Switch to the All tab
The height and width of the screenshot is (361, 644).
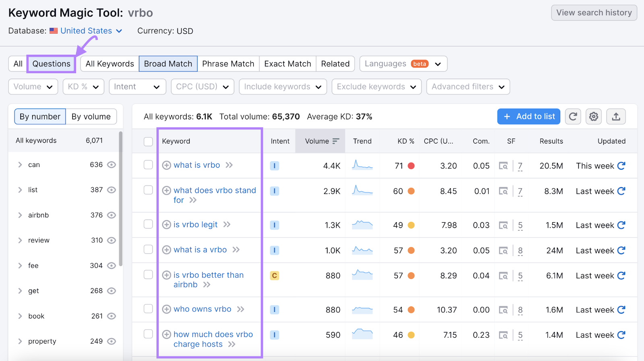click(18, 64)
